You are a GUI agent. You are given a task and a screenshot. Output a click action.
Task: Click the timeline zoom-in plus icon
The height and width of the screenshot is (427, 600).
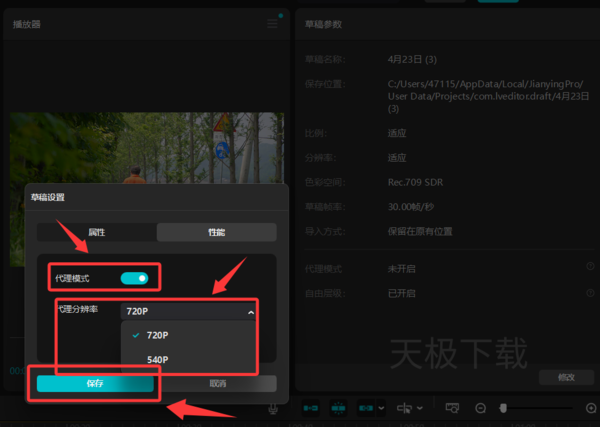click(x=591, y=409)
